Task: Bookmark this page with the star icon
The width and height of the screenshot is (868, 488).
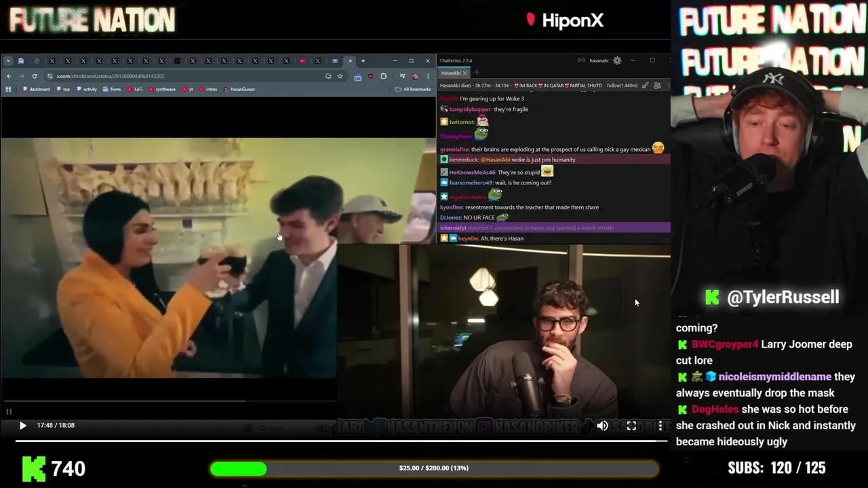Action: 340,76
